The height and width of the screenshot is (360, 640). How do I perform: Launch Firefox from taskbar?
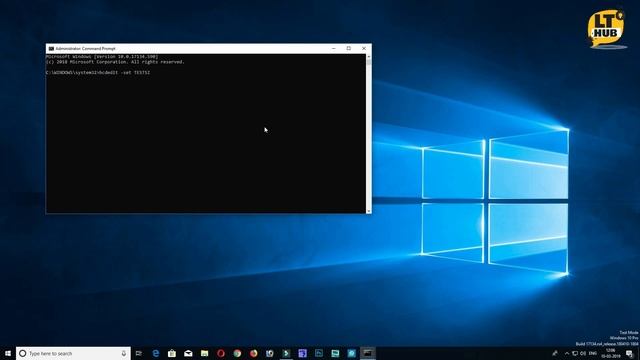pyautogui.click(x=253, y=353)
